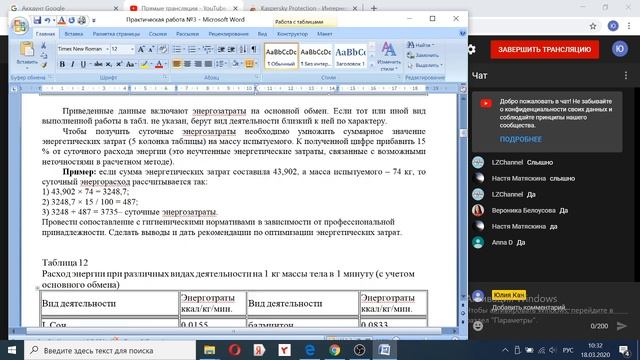The height and width of the screenshot is (360, 640).
Task: Toggle underline formatting
Action: tap(83, 64)
